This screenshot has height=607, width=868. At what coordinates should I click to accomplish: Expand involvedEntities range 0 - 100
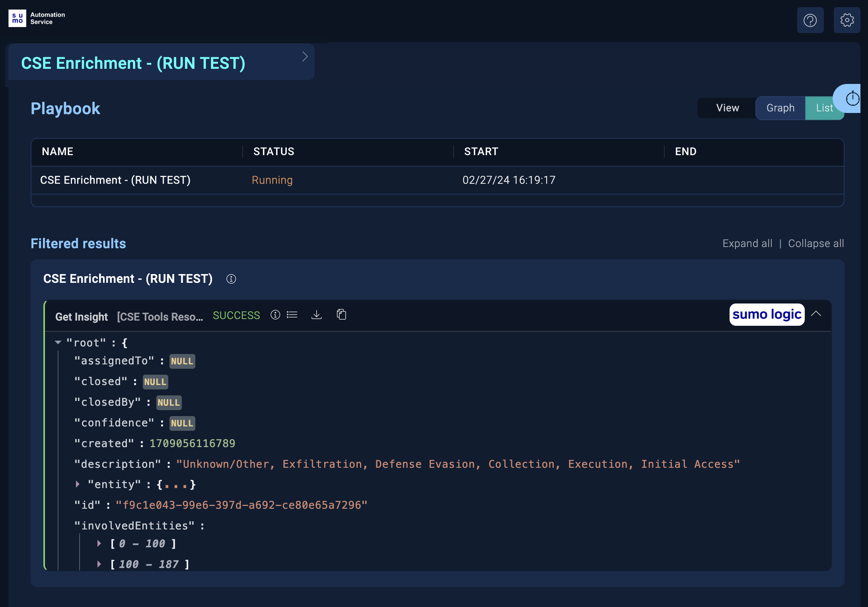point(99,543)
